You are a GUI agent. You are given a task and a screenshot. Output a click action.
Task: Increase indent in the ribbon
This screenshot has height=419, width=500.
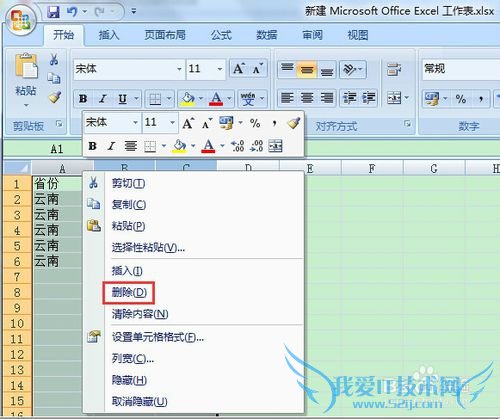pyautogui.click(x=369, y=98)
